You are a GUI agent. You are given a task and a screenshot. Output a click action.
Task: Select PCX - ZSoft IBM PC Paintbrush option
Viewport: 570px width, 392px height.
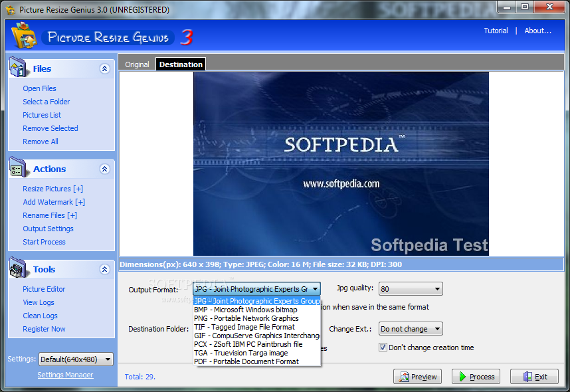[257, 344]
